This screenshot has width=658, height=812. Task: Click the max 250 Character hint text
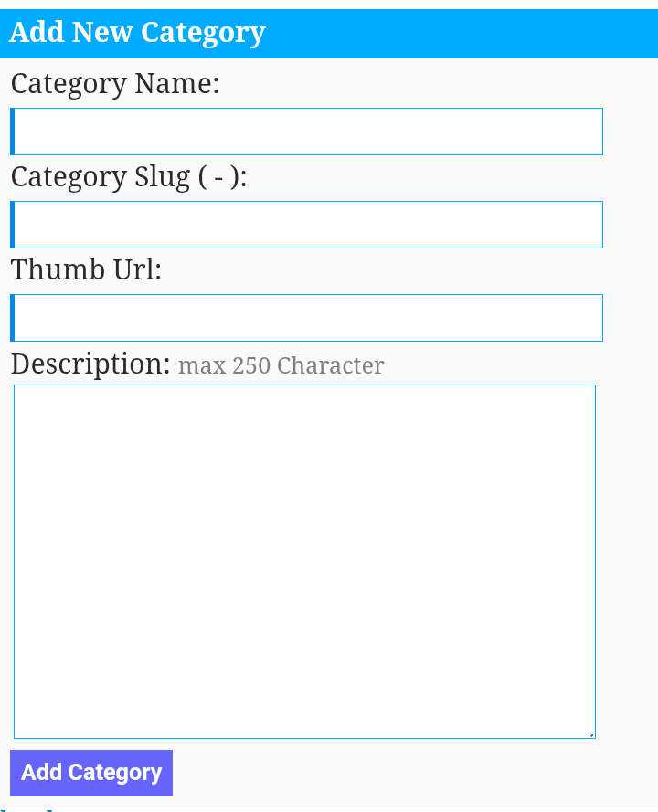click(281, 365)
